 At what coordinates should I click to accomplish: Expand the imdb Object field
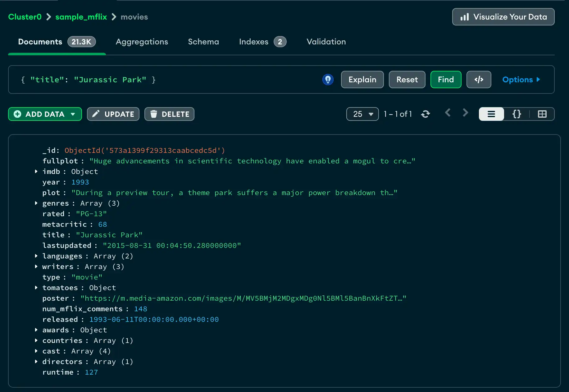[36, 171]
